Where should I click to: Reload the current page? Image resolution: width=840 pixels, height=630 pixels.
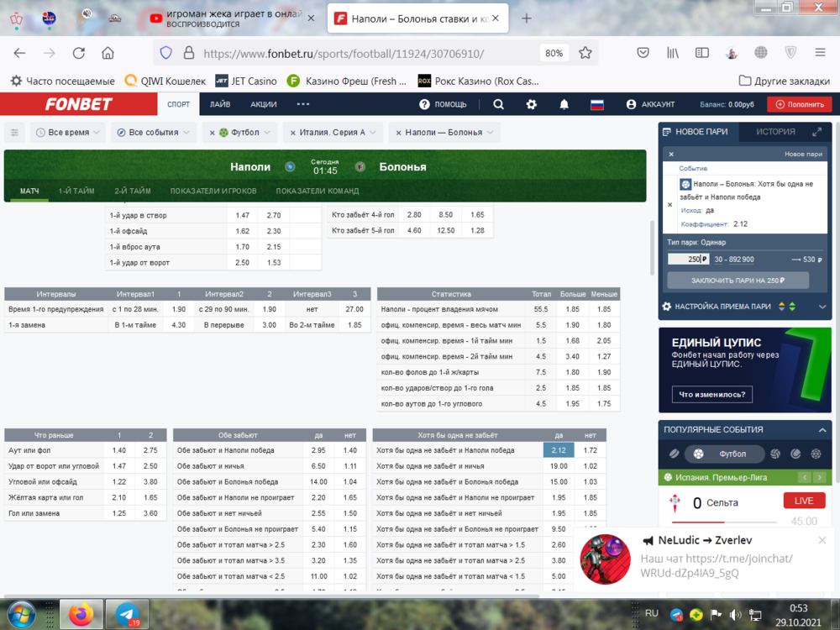click(79, 53)
